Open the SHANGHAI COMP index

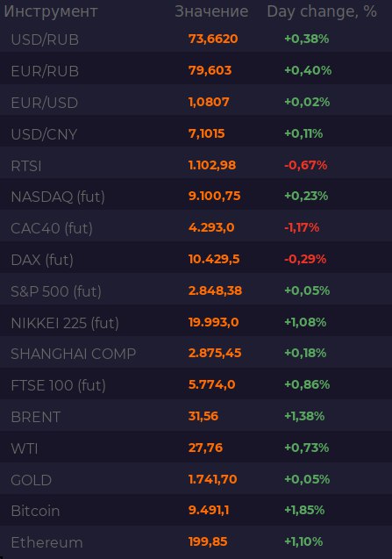click(196, 354)
